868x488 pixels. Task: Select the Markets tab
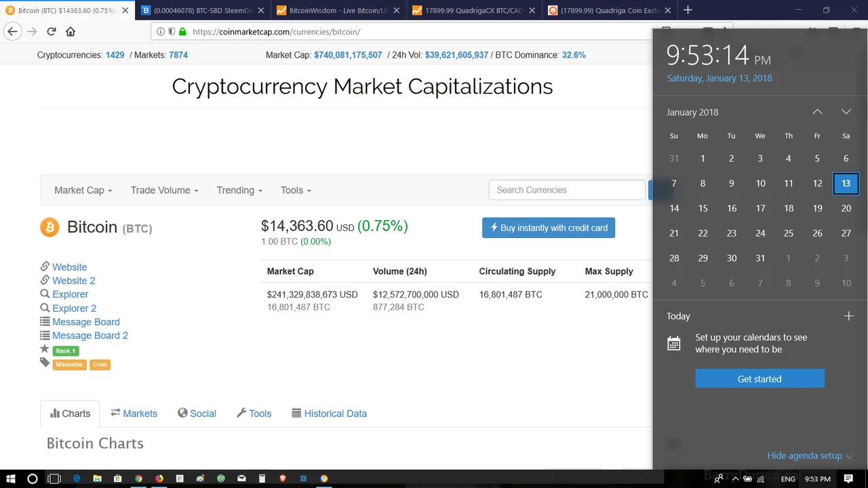click(134, 413)
